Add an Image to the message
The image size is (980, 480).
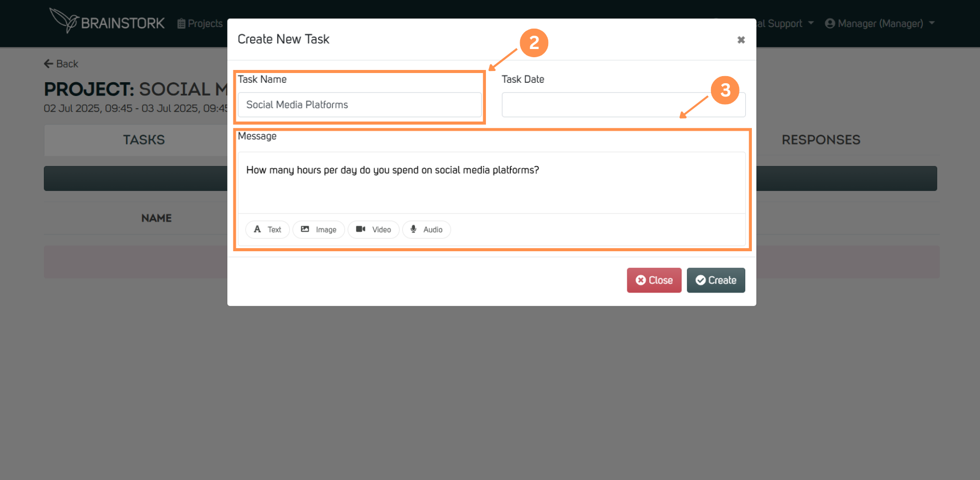point(318,230)
